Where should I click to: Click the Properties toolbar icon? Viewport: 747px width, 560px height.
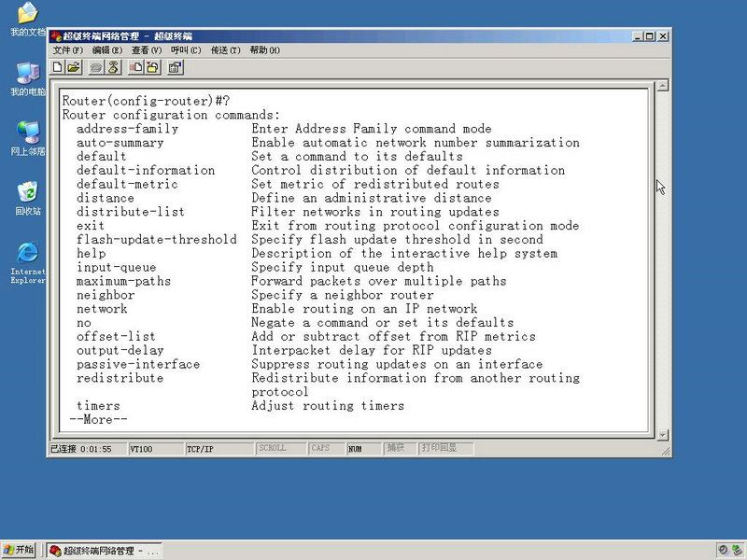[175, 67]
